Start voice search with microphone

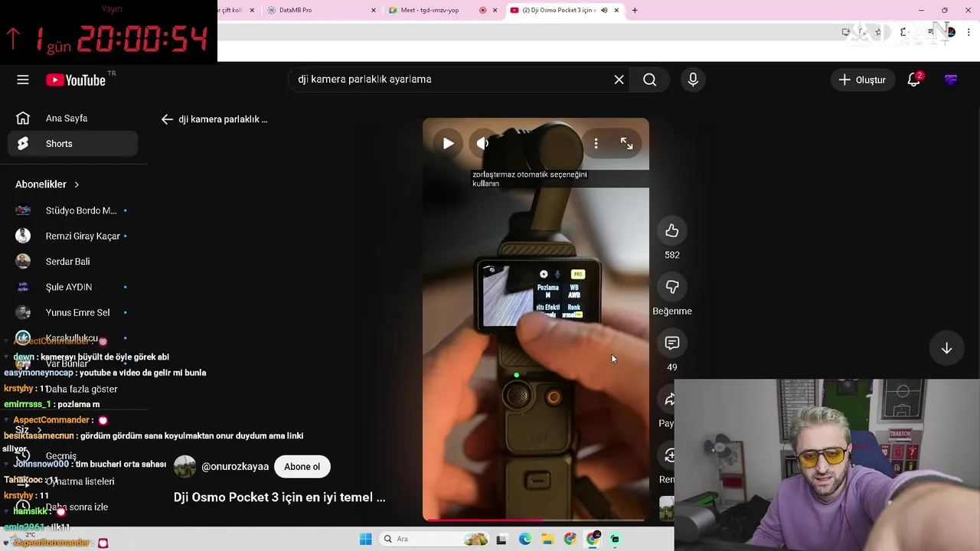click(x=693, y=80)
